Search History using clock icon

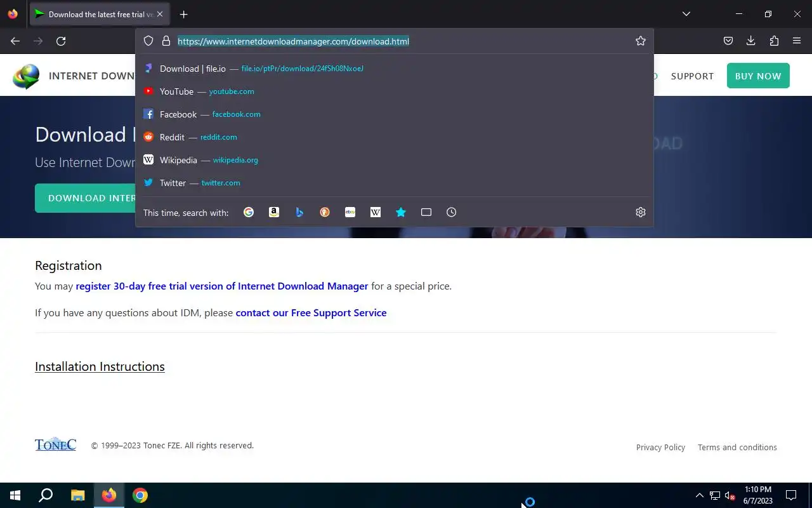(x=452, y=212)
